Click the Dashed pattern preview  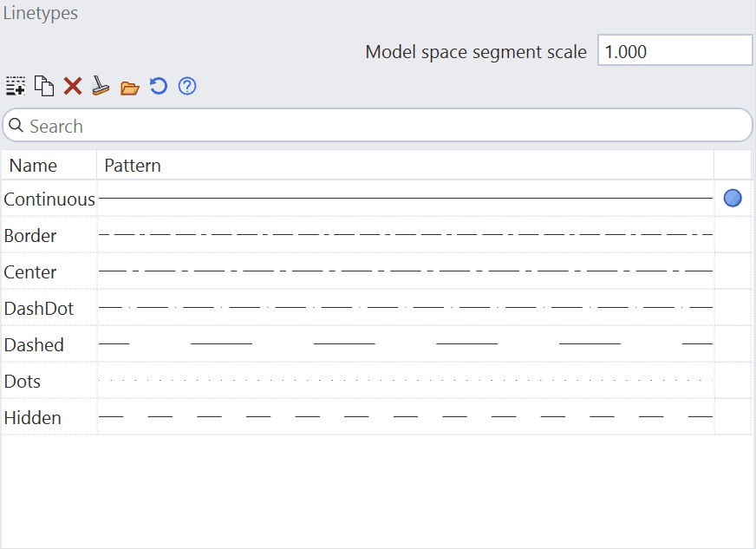tap(406, 344)
